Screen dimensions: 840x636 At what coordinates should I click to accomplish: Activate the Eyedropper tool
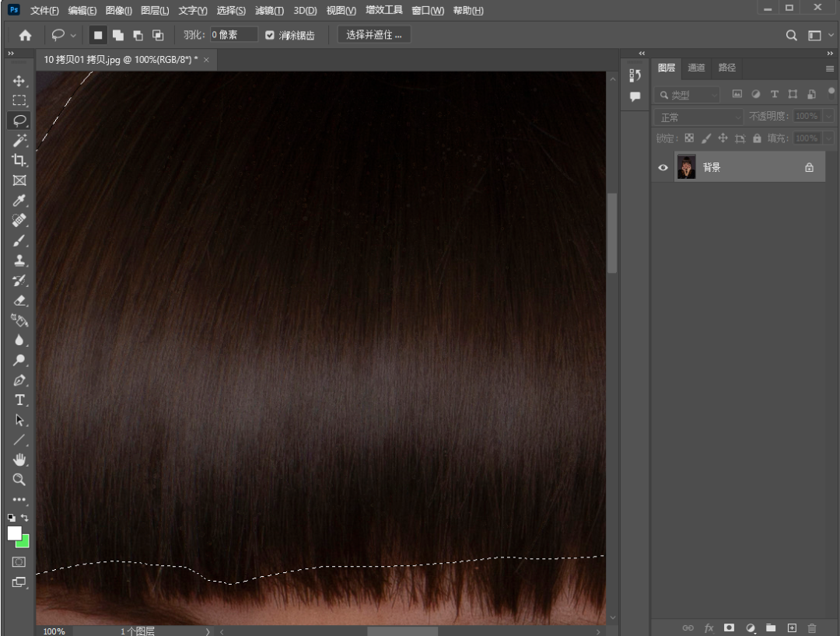pos(19,201)
